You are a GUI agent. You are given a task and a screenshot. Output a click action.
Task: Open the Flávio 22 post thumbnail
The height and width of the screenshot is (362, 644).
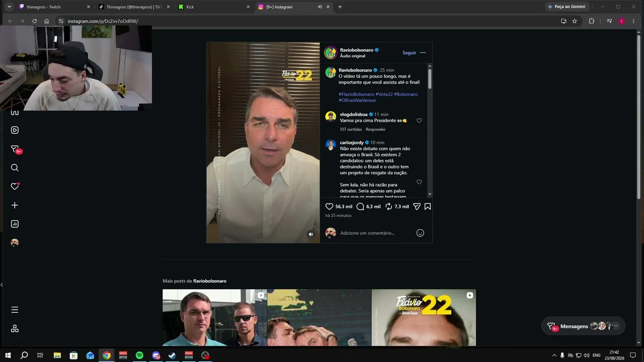424,318
